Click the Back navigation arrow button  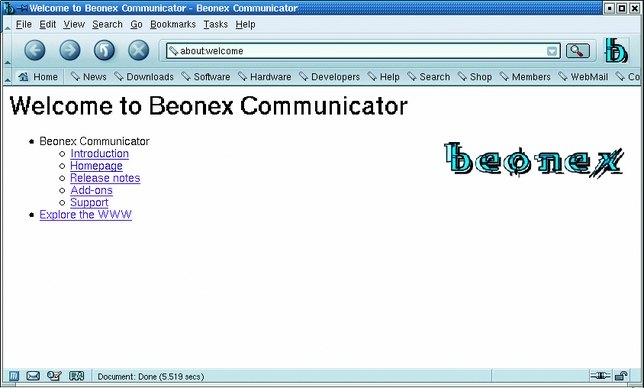coord(35,51)
